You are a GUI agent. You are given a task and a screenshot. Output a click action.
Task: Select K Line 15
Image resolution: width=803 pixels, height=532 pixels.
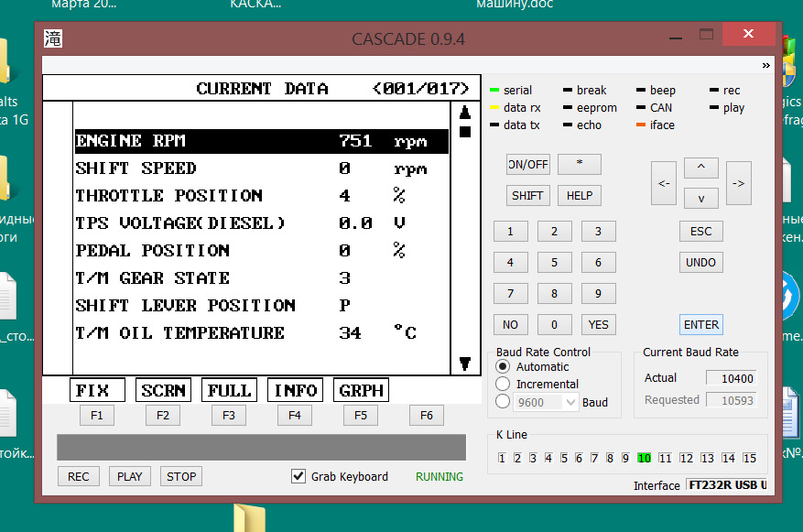pyautogui.click(x=750, y=458)
